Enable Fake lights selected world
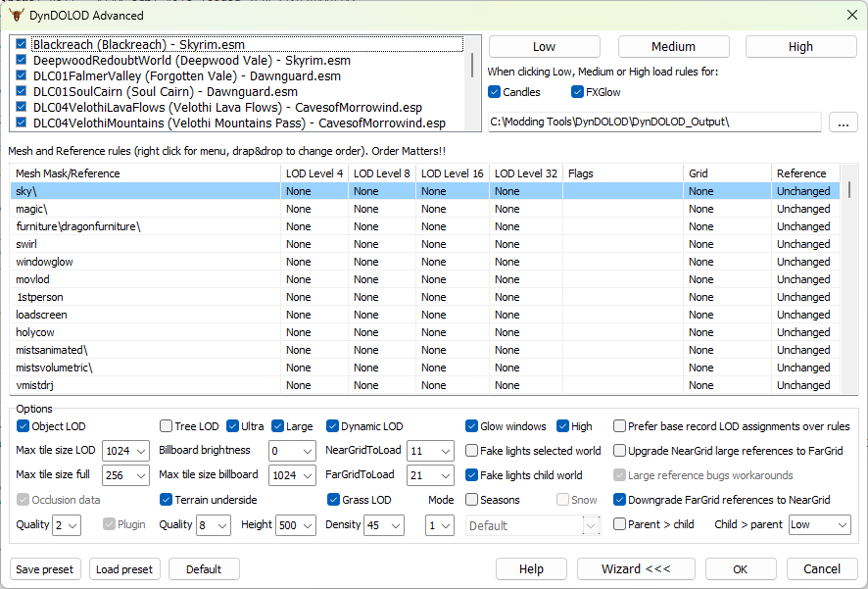 (471, 451)
